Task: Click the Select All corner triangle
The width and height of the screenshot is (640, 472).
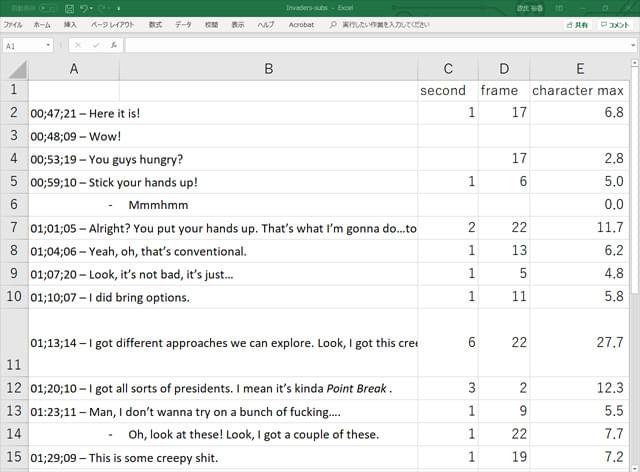Action: coord(14,69)
